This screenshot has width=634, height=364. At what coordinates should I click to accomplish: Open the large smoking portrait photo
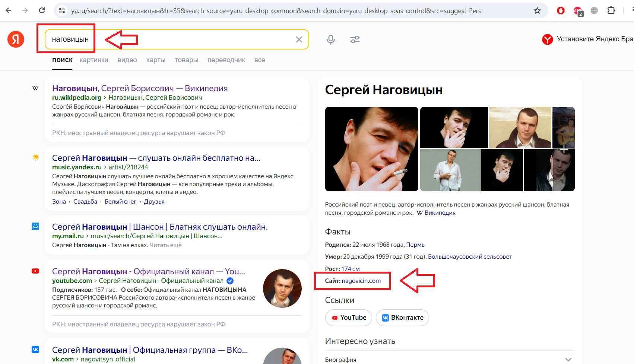coord(372,149)
